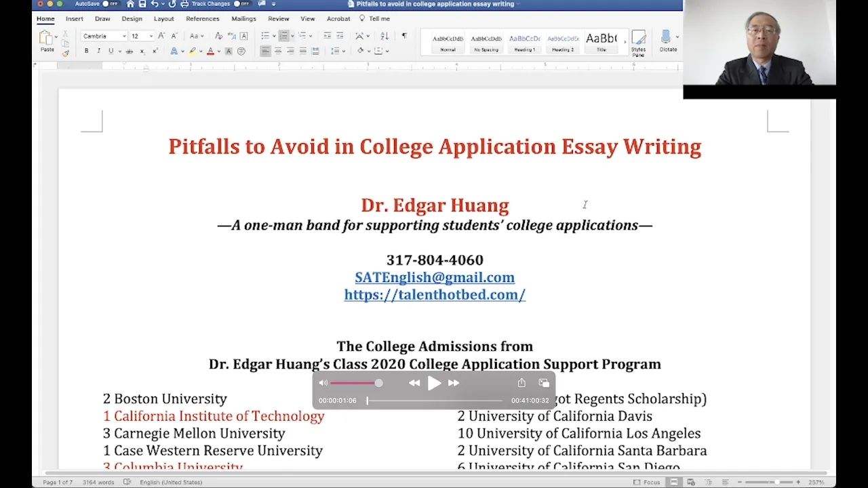
Task: Open font color dropdown arrow
Action: [x=219, y=51]
